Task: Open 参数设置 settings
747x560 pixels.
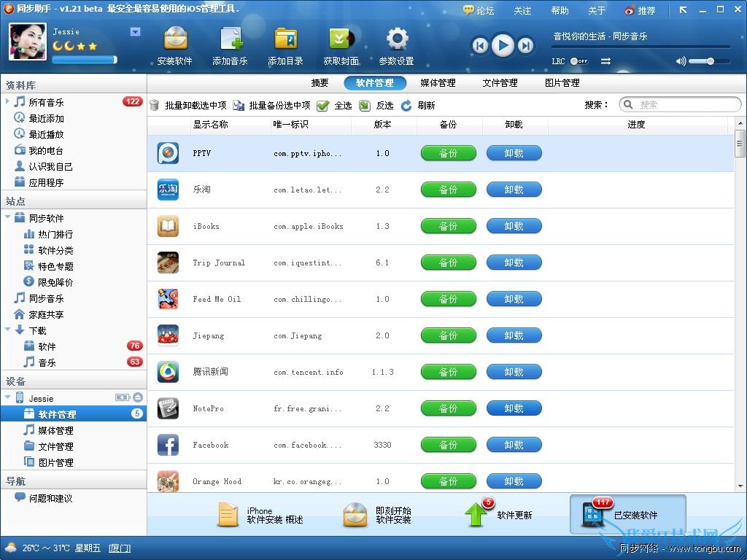Action: [x=396, y=44]
